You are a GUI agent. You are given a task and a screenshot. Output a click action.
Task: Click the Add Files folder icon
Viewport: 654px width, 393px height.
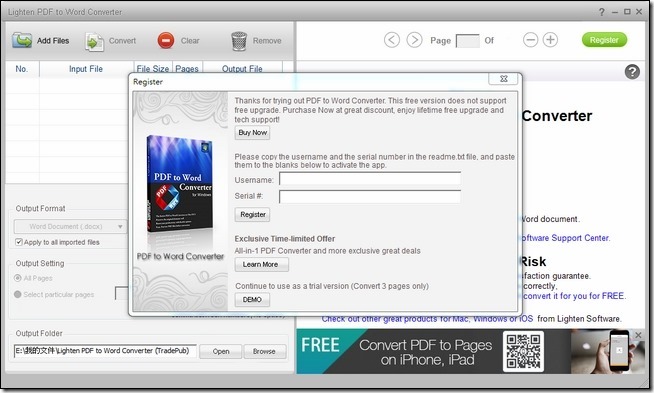[22, 40]
